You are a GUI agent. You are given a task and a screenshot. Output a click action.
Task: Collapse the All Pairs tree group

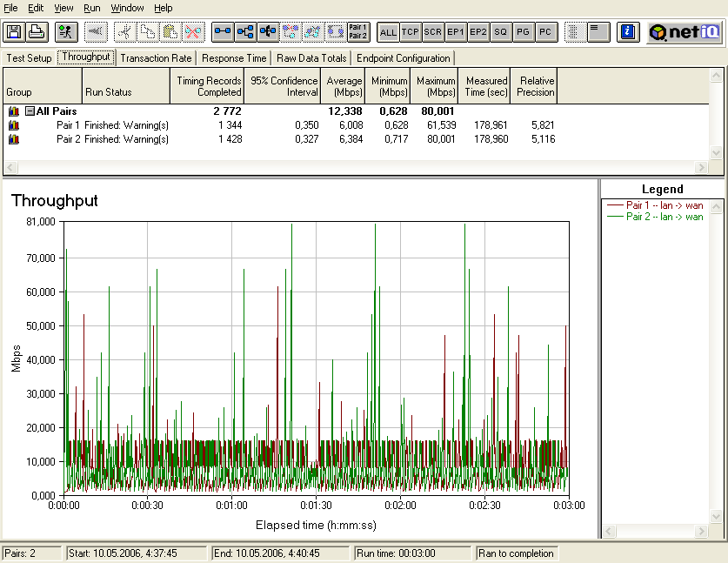(x=30, y=111)
